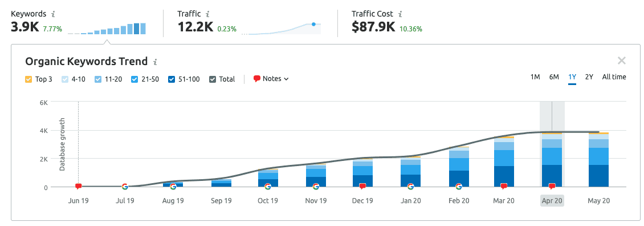This screenshot has width=644, height=226.
Task: Uncheck the Top 3 series checkbox
Action: (x=28, y=79)
